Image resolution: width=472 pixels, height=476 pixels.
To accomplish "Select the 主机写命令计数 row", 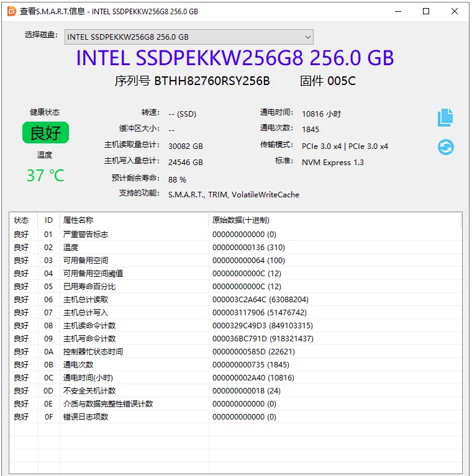I will 235,339.
